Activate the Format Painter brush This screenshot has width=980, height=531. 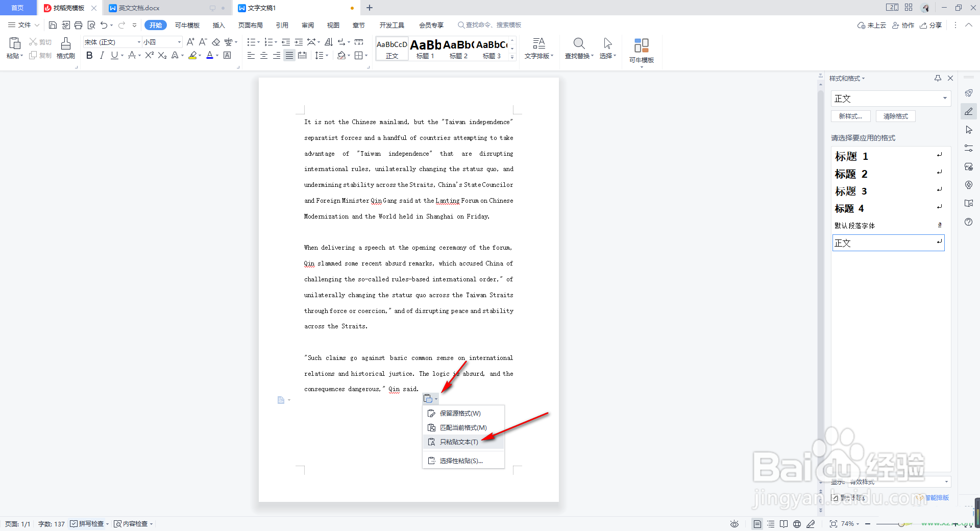pos(66,44)
